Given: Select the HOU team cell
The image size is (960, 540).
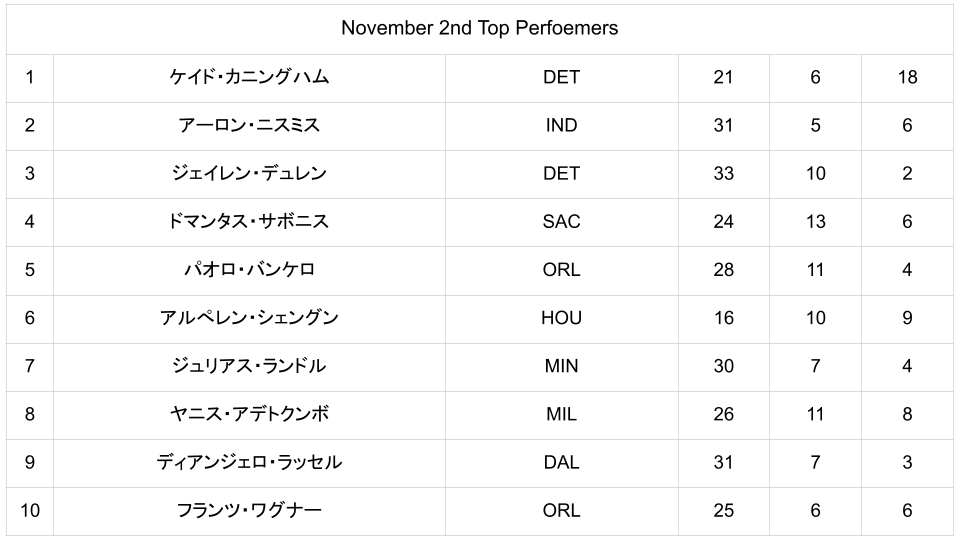Looking at the screenshot, I should tap(561, 317).
